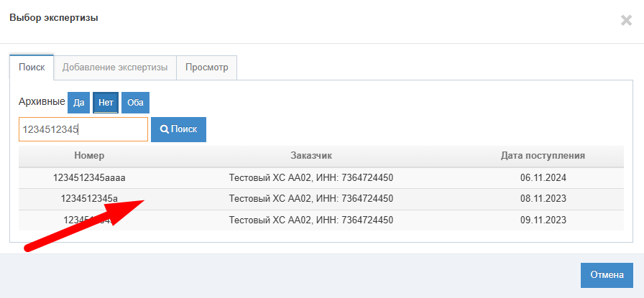This screenshot has height=298, width=644.
Task: Click the Номер column header
Action: point(89,155)
